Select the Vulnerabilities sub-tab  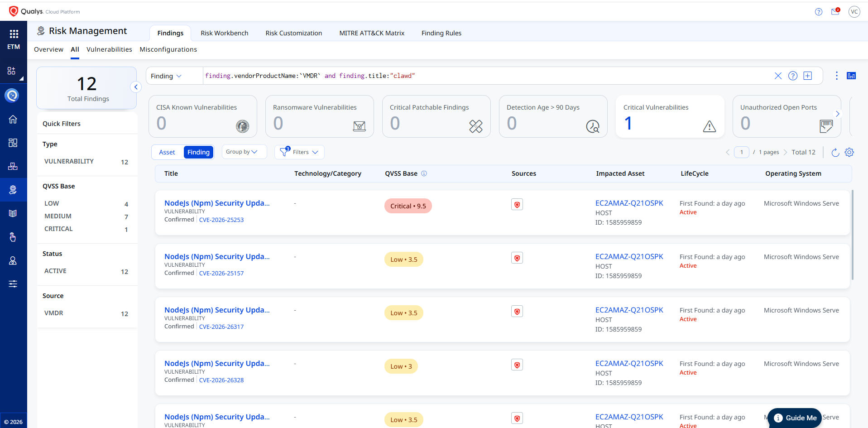tap(109, 49)
